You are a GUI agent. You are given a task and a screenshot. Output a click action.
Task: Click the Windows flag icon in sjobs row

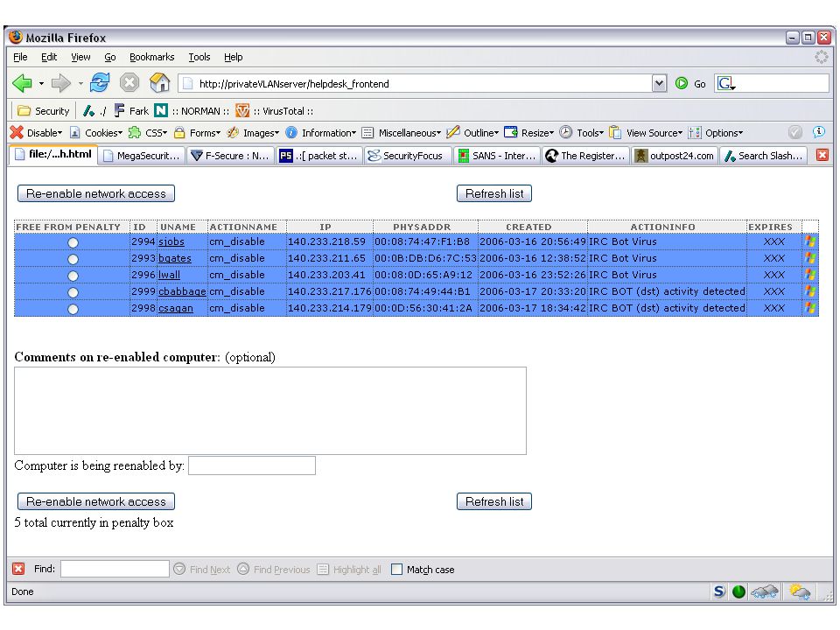(810, 241)
